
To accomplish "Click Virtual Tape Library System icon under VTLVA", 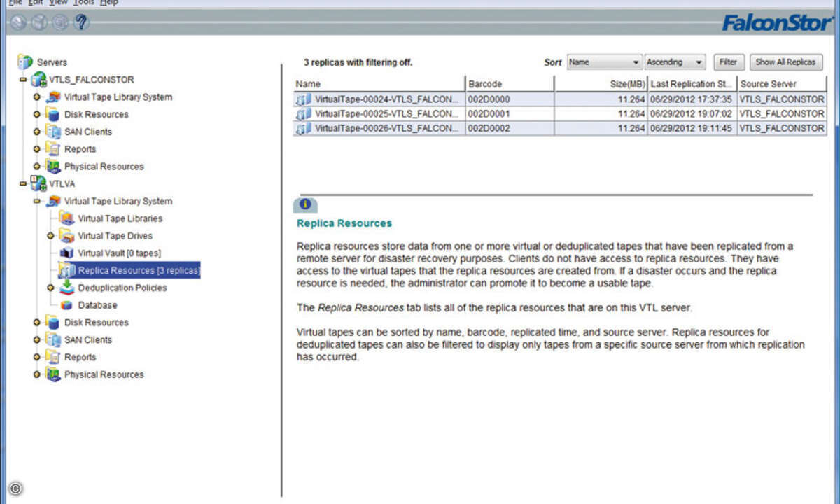I will click(52, 202).
